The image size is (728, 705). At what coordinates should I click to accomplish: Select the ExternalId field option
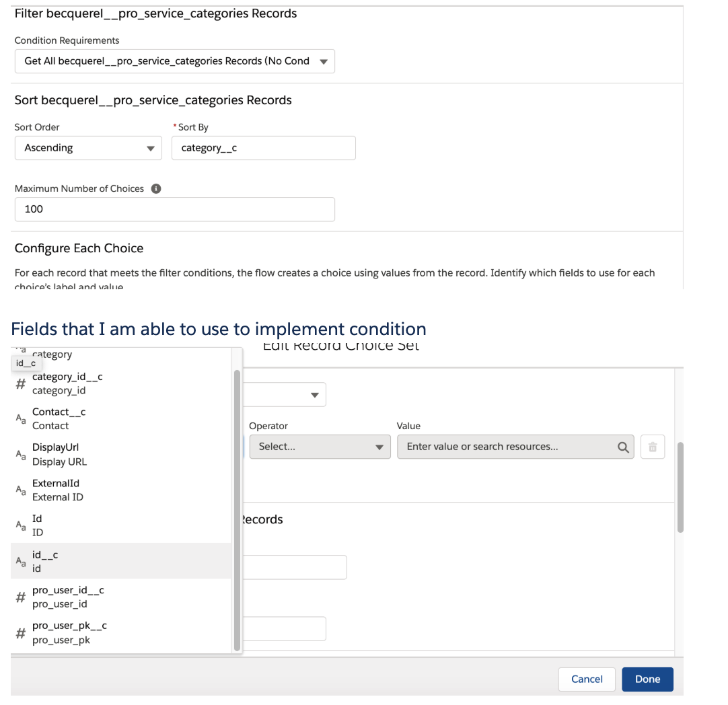coord(57,490)
